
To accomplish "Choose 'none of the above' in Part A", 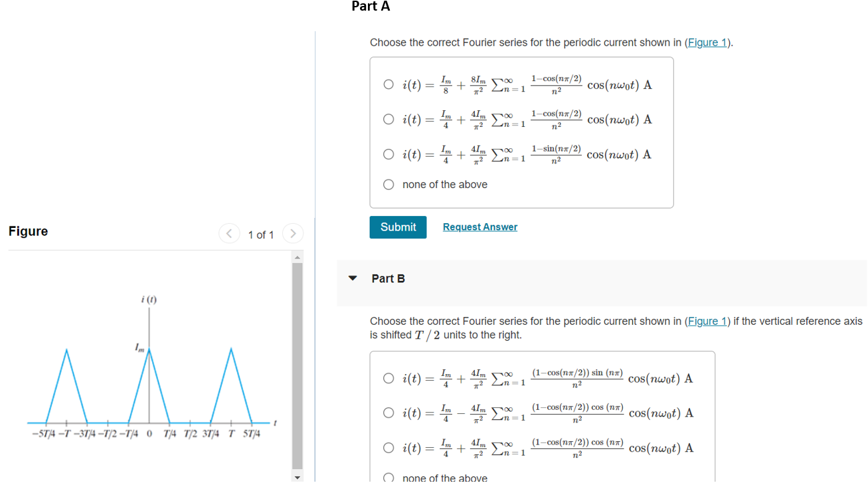I will pyautogui.click(x=389, y=184).
